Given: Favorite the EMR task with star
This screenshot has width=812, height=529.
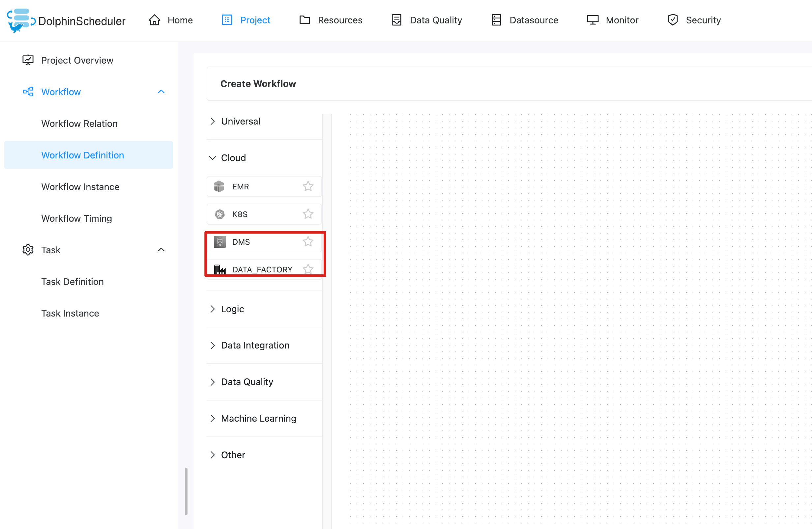Looking at the screenshot, I should (308, 186).
